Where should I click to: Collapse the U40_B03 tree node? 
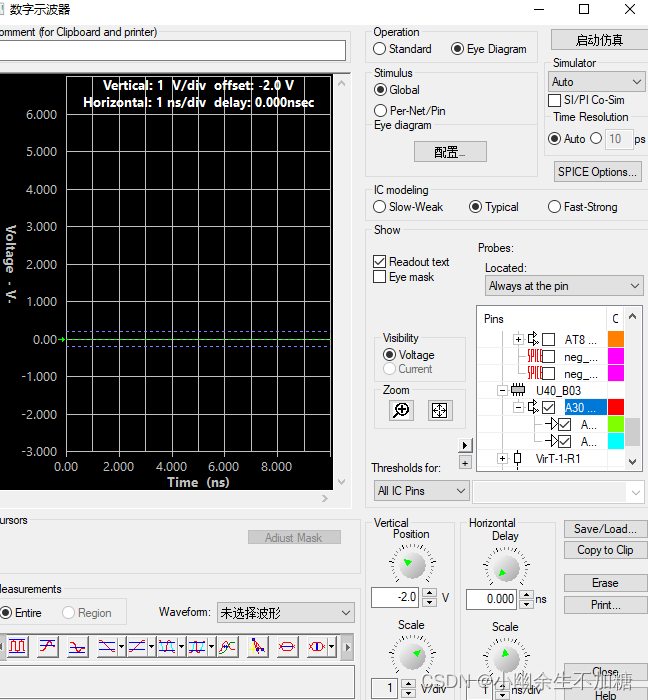[503, 391]
